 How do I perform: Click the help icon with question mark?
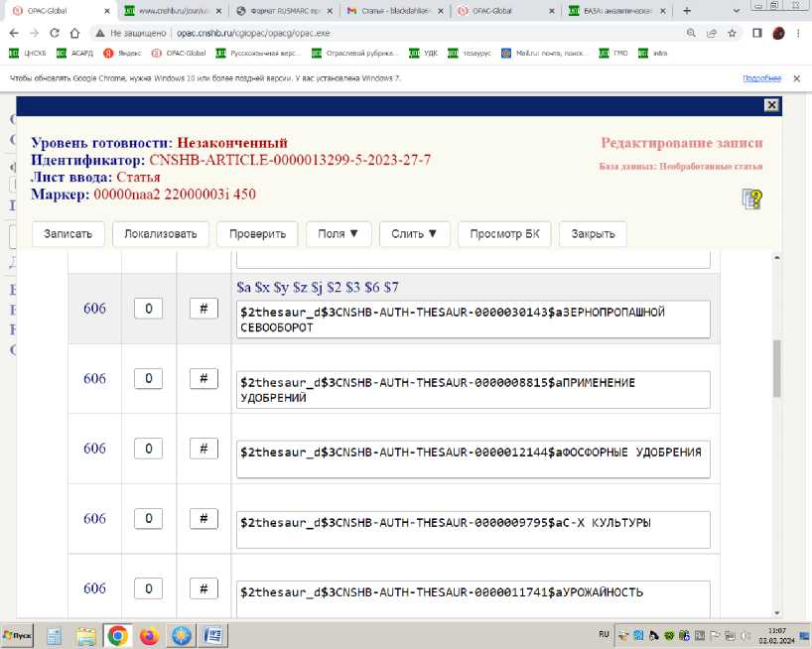tap(751, 198)
